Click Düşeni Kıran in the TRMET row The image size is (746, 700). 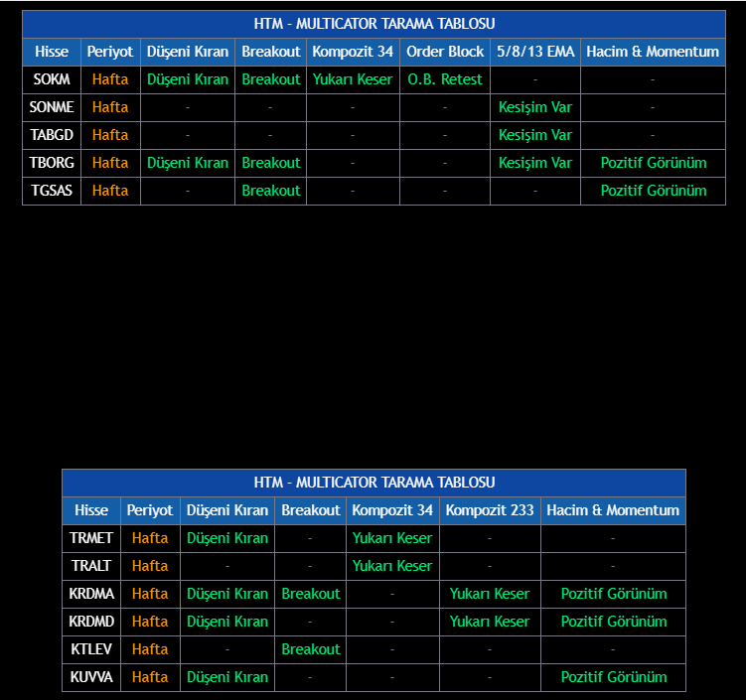(x=227, y=538)
